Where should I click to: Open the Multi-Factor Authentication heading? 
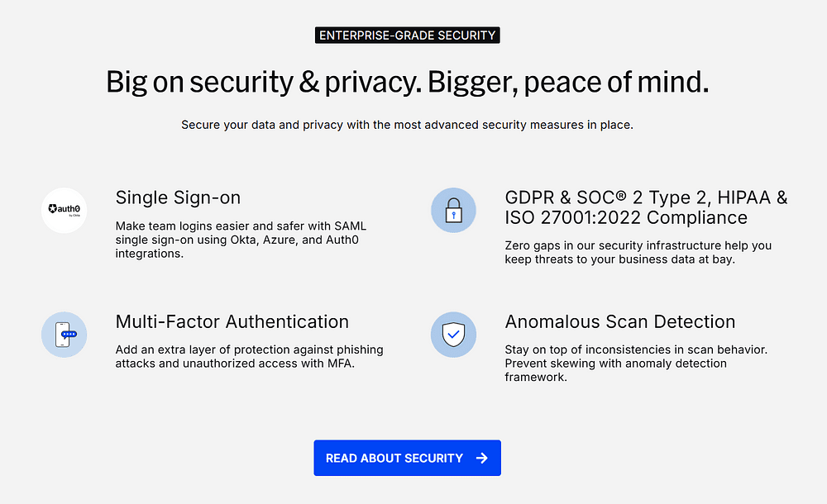(x=232, y=321)
